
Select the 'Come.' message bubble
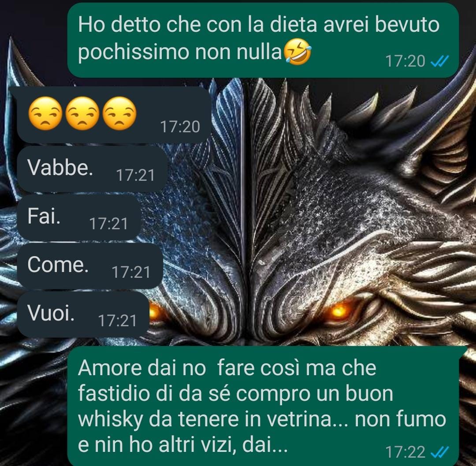(x=90, y=266)
